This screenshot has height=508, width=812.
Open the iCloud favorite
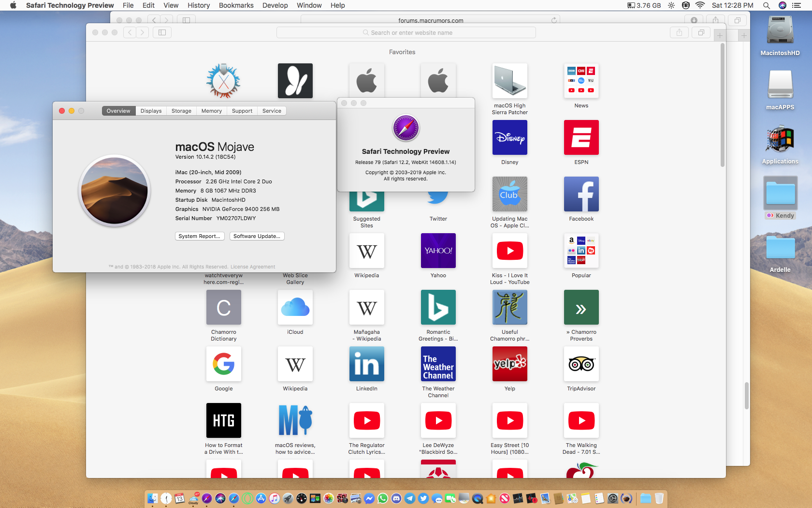click(x=295, y=307)
